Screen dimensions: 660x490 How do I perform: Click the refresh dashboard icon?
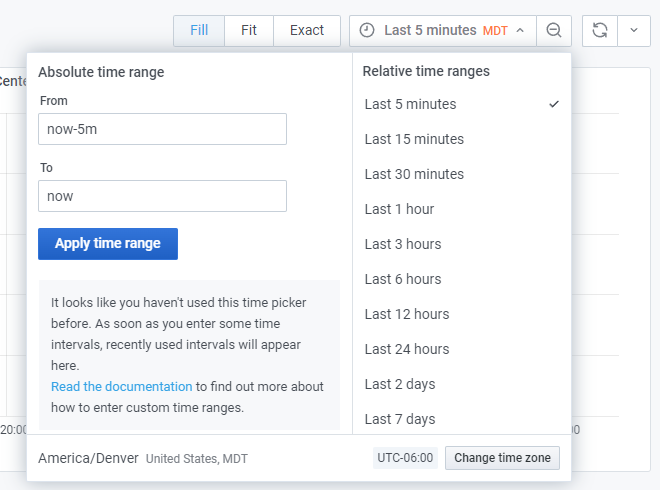pyautogui.click(x=600, y=31)
